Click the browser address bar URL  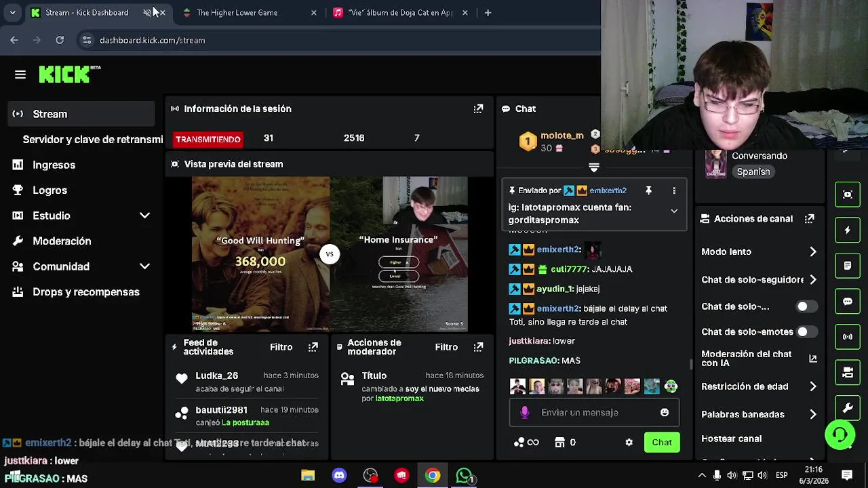(x=152, y=40)
